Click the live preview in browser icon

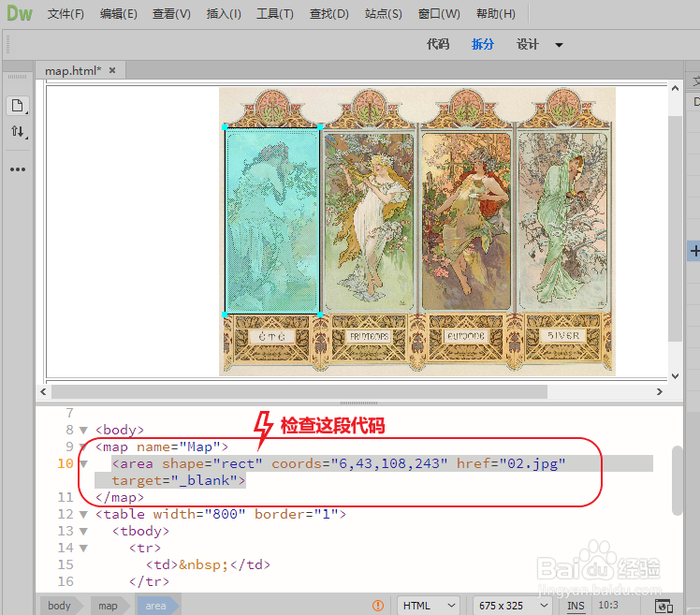(x=664, y=606)
